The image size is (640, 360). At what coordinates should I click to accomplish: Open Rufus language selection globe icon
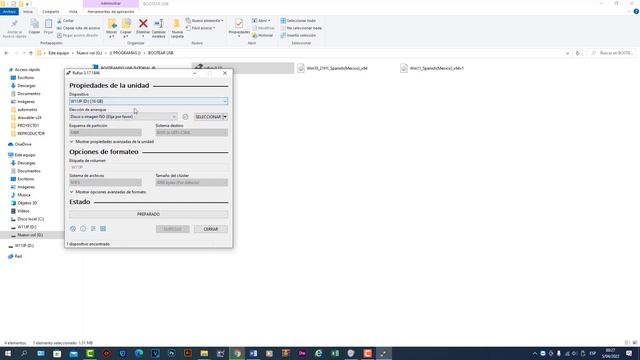pos(73,229)
